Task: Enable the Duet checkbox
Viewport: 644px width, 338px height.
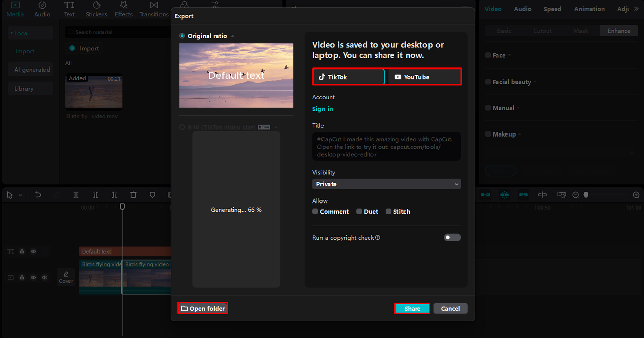Action: (359, 212)
